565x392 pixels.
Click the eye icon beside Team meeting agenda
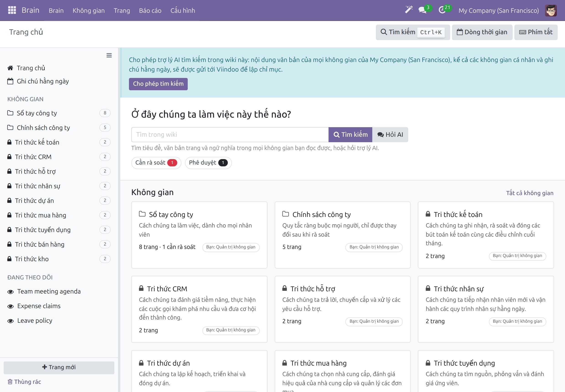(x=10, y=292)
